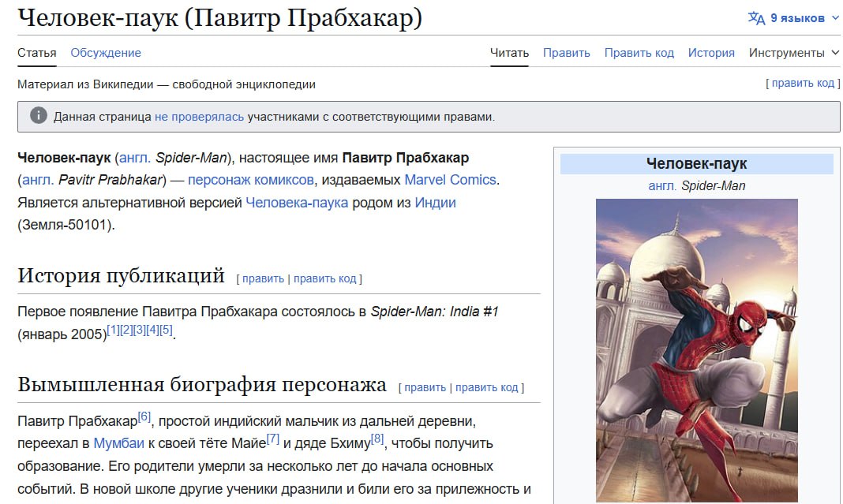Click 'англ.' link before Spider-Man in intro
This screenshot has height=504, width=843.
click(135, 158)
